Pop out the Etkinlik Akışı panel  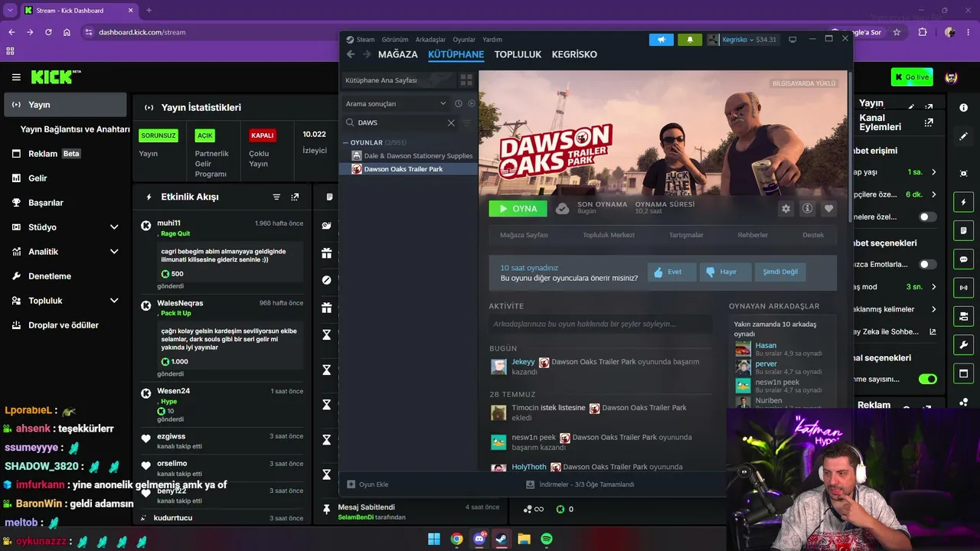point(295,197)
